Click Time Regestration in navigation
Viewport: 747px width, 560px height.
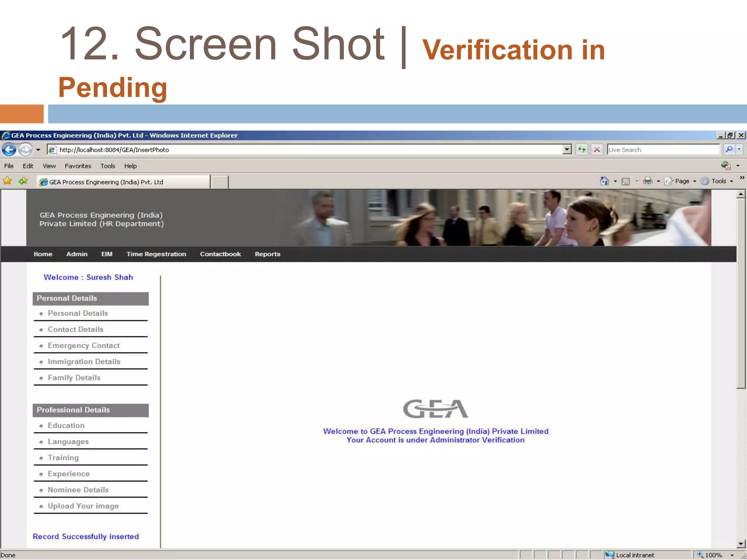click(x=156, y=254)
